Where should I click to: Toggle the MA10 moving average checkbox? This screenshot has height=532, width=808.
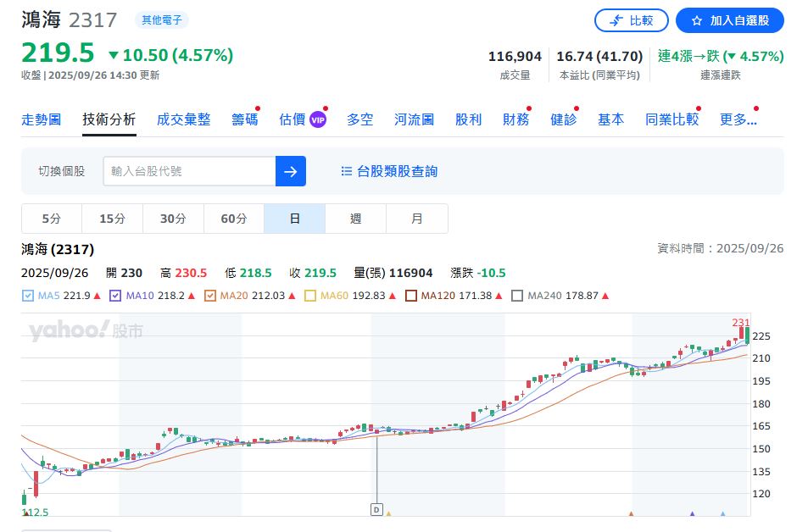[x=115, y=296]
